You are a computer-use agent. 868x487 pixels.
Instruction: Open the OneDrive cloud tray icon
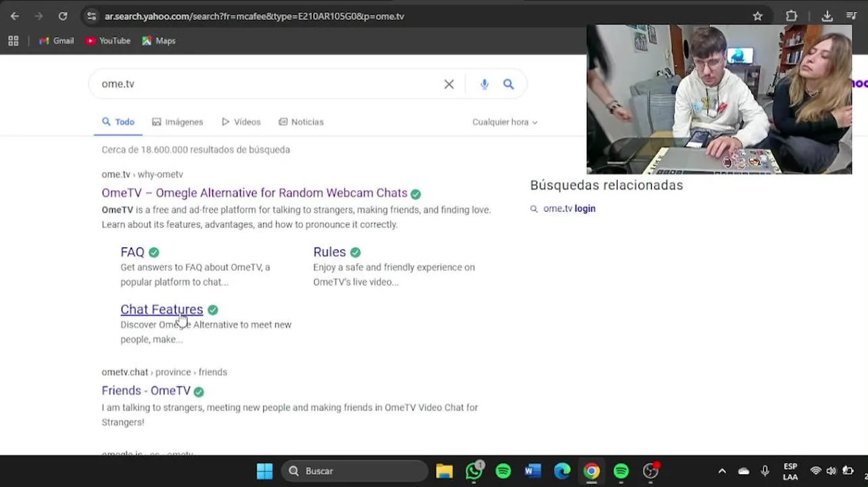pyautogui.click(x=744, y=471)
